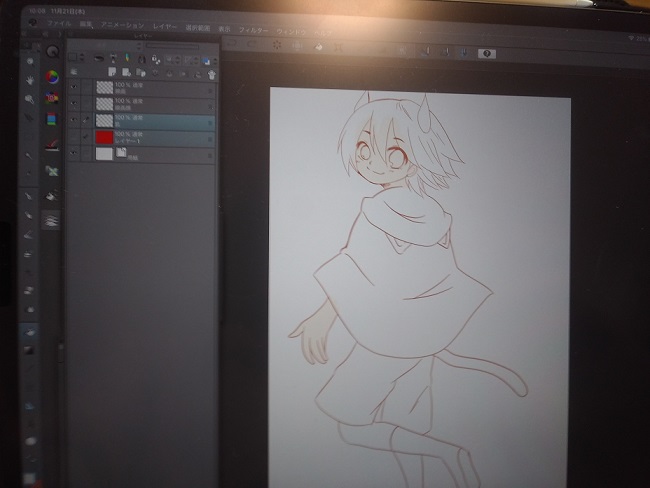
Task: Open the 選択範囲 menu
Action: [197, 28]
